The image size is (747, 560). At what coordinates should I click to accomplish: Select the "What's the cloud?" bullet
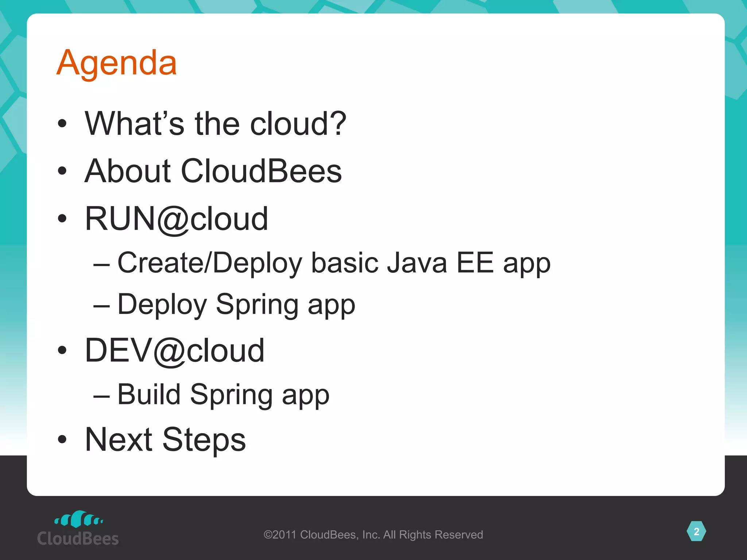(215, 124)
